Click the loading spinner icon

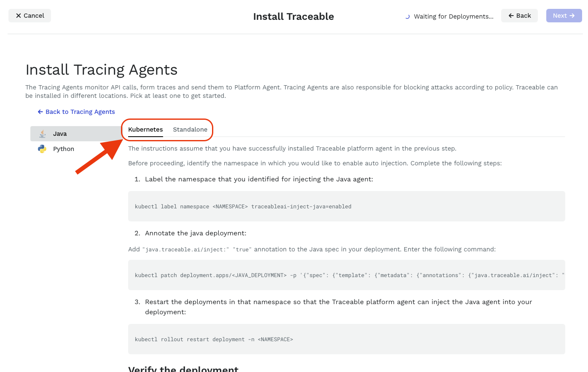coord(407,17)
